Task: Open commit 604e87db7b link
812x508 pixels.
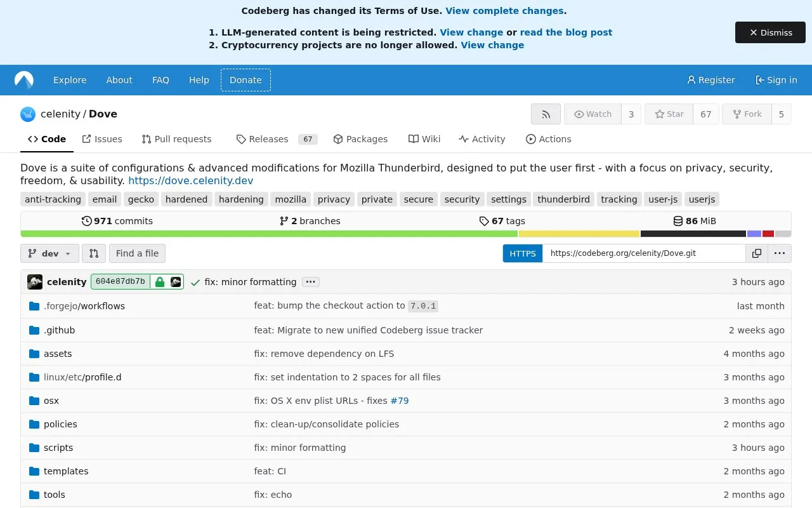Action: (121, 282)
